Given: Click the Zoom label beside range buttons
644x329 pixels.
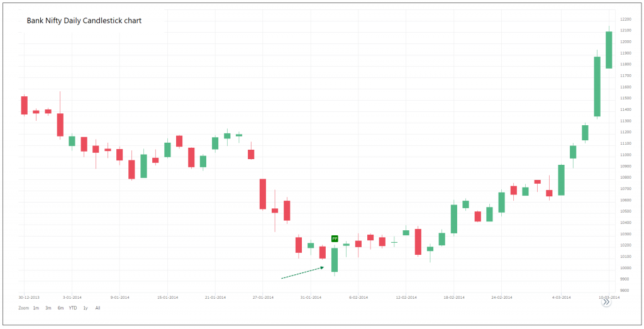Looking at the screenshot, I should 24,308.
